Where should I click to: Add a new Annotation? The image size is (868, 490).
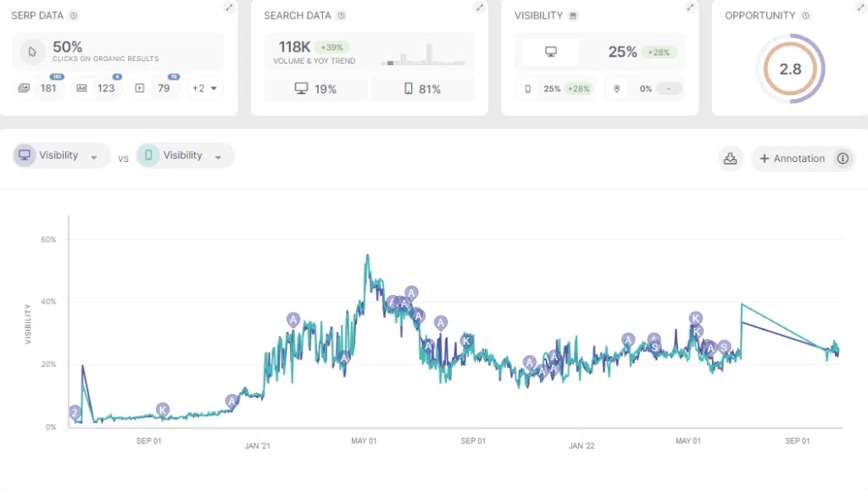793,159
